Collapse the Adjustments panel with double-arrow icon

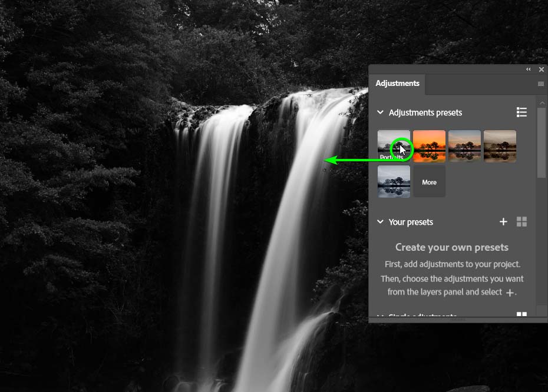pos(528,69)
